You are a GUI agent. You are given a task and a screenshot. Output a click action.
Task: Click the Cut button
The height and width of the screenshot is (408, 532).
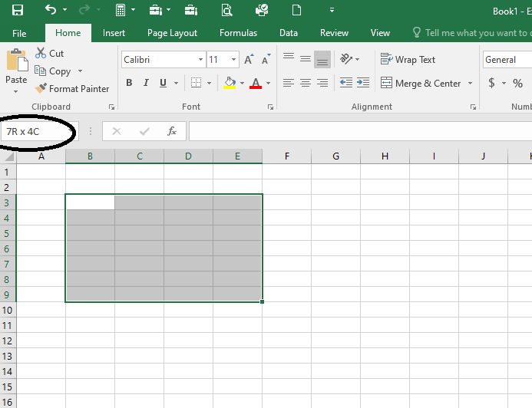pos(50,54)
